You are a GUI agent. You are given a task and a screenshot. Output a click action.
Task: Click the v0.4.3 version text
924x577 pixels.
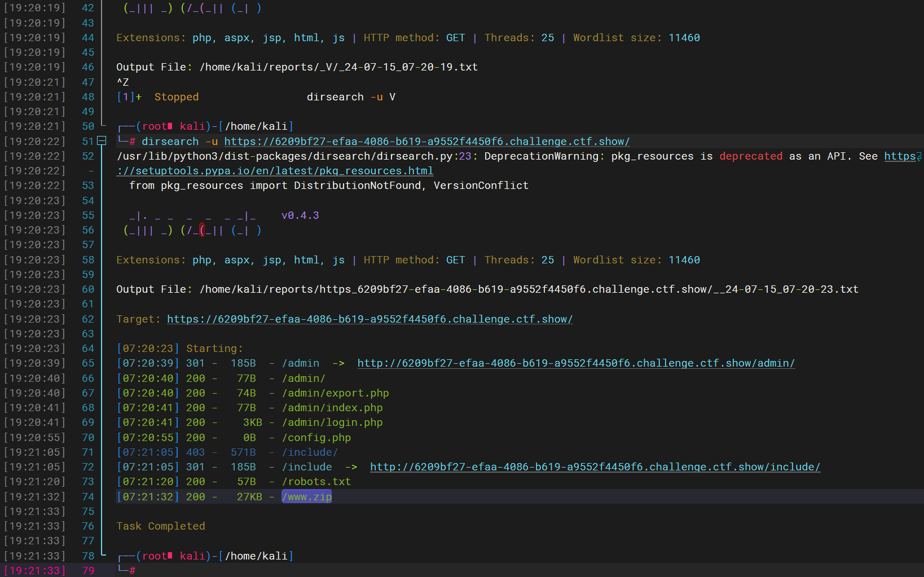coord(300,215)
